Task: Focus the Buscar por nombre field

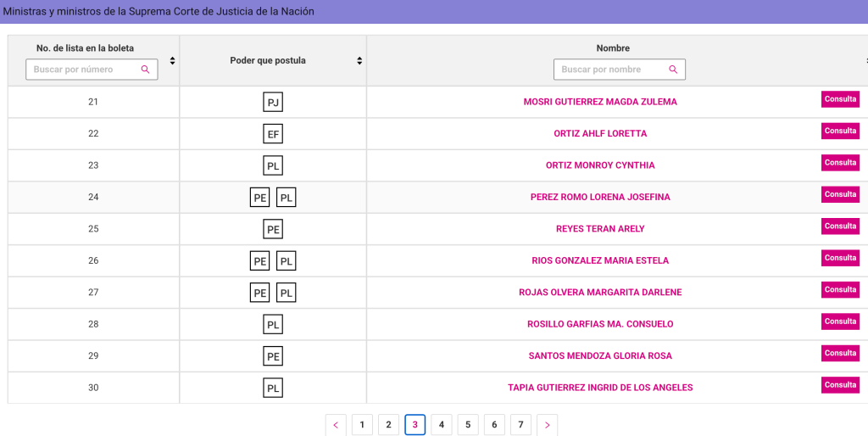Action: pos(610,70)
